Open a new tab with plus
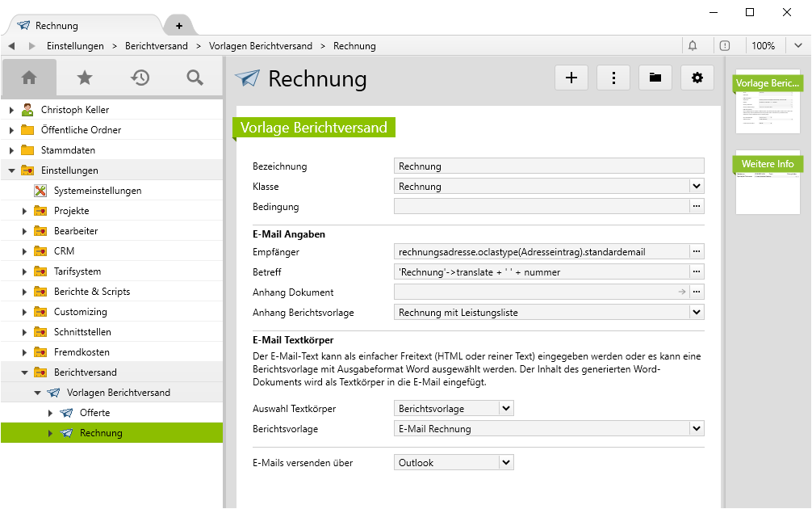This screenshot has width=812, height=509. (179, 26)
